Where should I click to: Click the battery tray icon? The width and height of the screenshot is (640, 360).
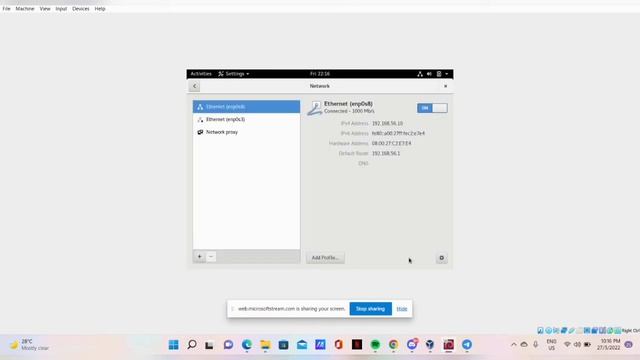(x=587, y=345)
